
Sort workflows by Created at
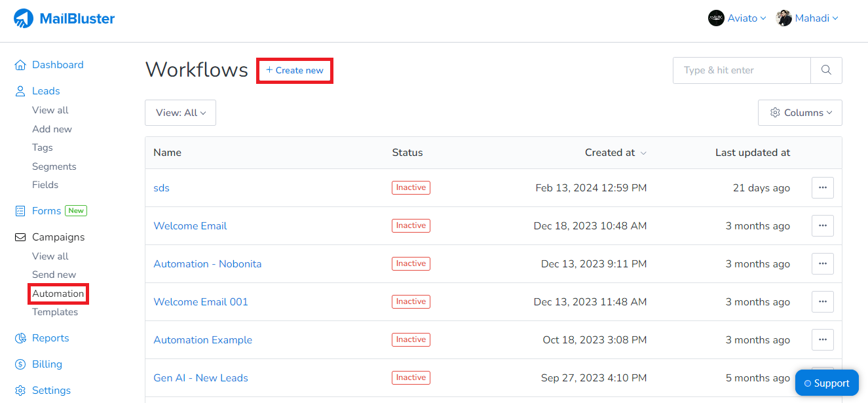tap(611, 152)
